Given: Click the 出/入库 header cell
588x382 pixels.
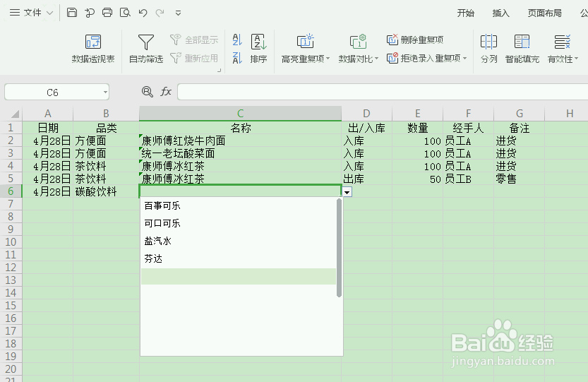Looking at the screenshot, I should tap(367, 128).
